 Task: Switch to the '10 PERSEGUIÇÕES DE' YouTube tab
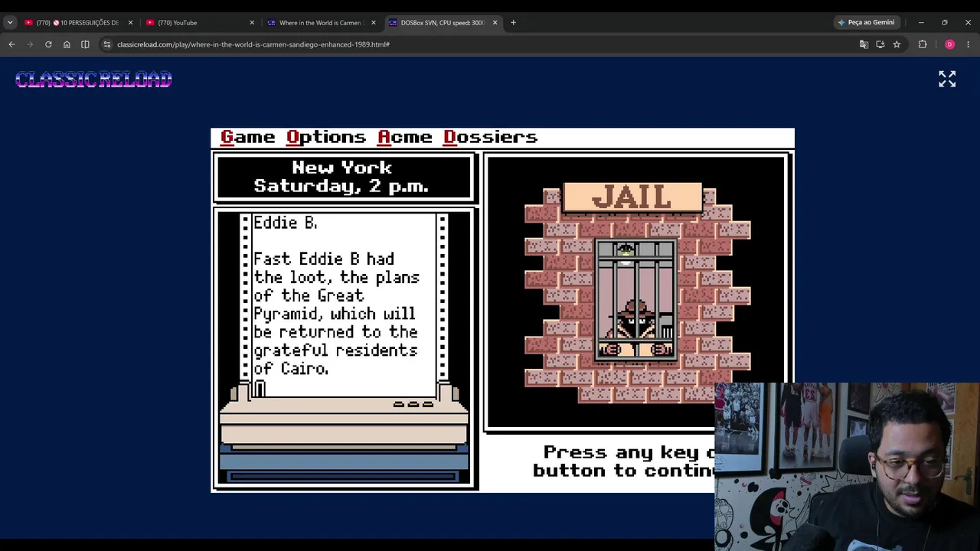tap(78, 23)
